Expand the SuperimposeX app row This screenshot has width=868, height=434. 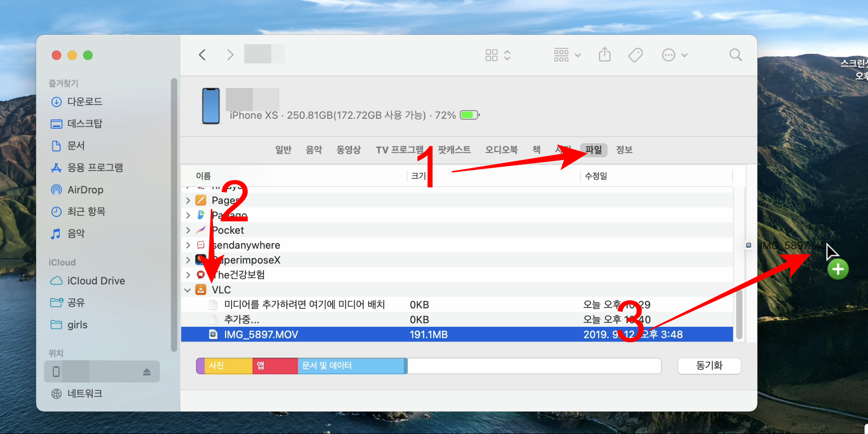point(188,260)
